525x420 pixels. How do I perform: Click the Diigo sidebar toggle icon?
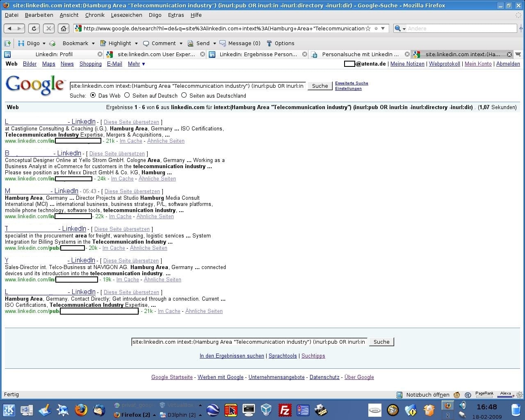click(x=7, y=43)
